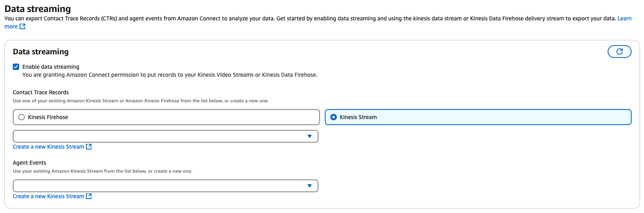Click the blue arrow of Agent Events dropdown
Viewport: 644px width, 213px height.
point(309,186)
